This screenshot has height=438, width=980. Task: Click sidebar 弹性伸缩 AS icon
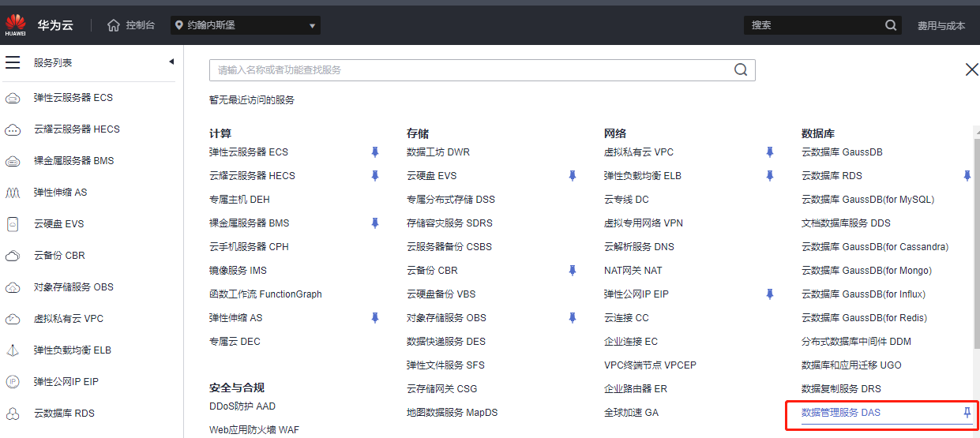[13, 193]
